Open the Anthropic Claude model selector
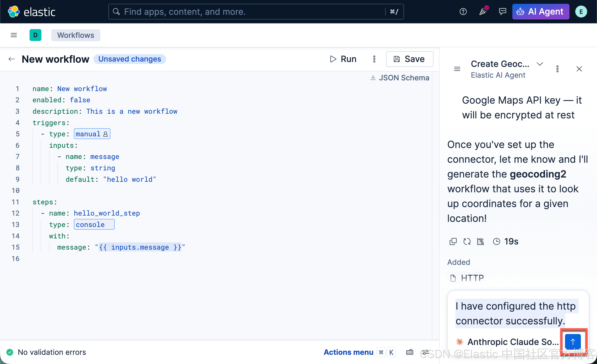This screenshot has height=364, width=597. (x=508, y=342)
